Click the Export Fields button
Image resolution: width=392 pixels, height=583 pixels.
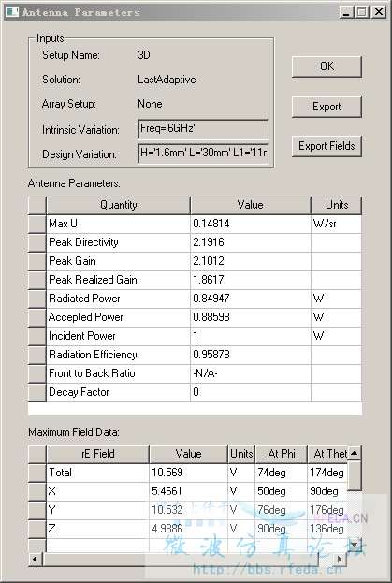pos(327,146)
